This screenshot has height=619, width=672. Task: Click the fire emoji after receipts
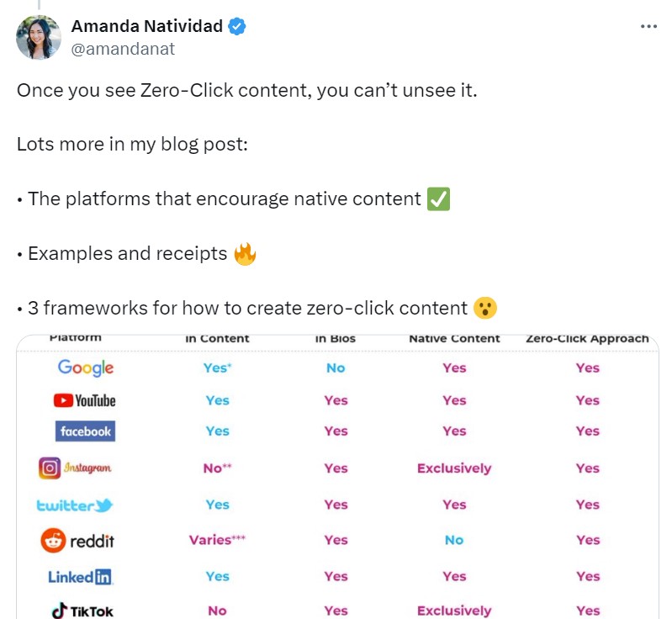pos(245,254)
